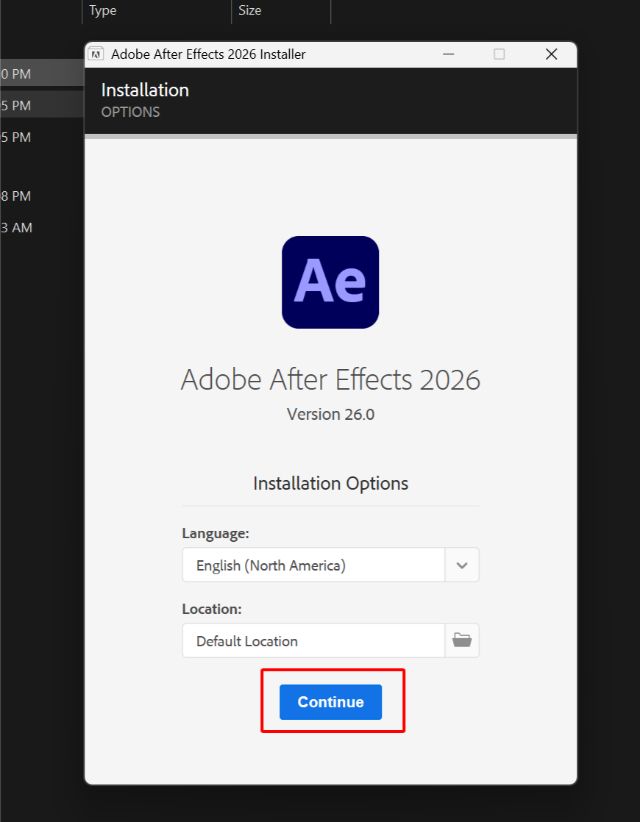
Task: Click the Size column header
Action: (x=249, y=11)
